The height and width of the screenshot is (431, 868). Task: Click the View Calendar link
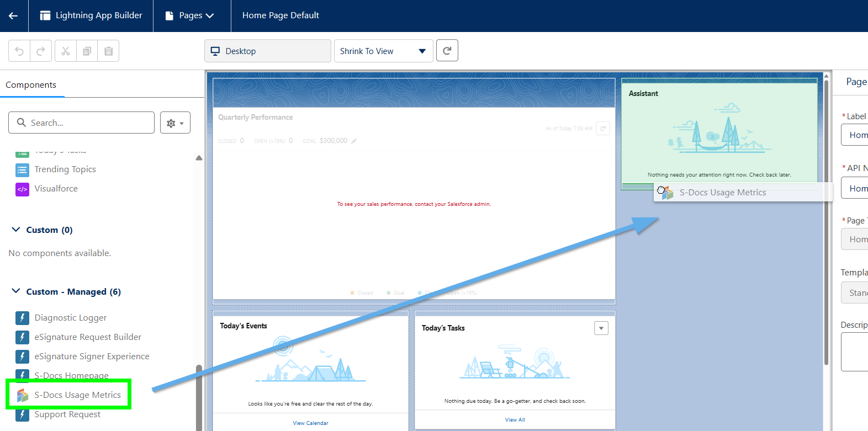coord(310,423)
